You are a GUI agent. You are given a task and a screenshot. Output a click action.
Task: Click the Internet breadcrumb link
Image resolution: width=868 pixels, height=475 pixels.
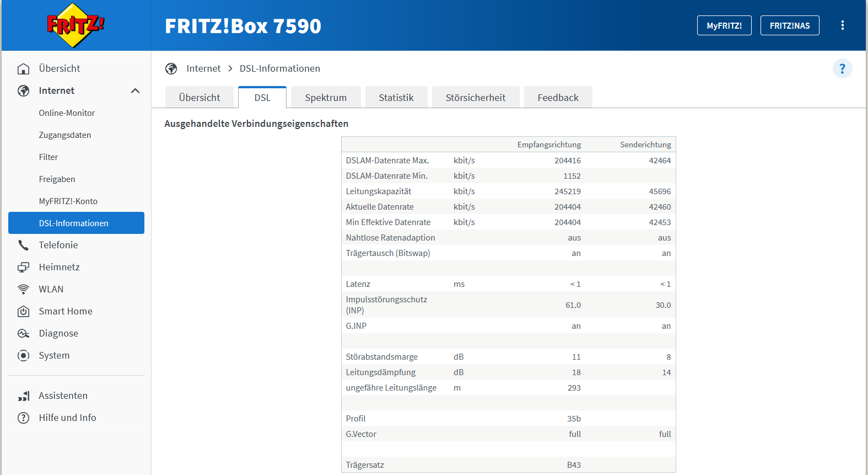203,68
